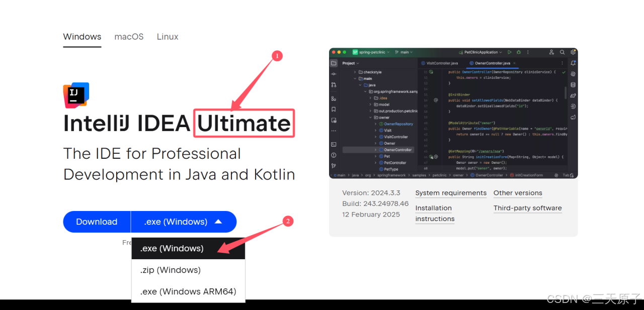Click the 12 February 2025 date
The height and width of the screenshot is (310, 644).
[371, 215]
